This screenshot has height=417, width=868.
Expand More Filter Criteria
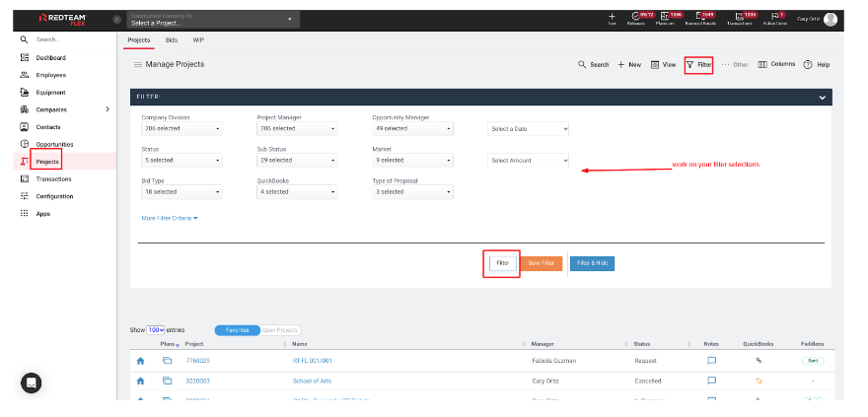[x=170, y=218]
